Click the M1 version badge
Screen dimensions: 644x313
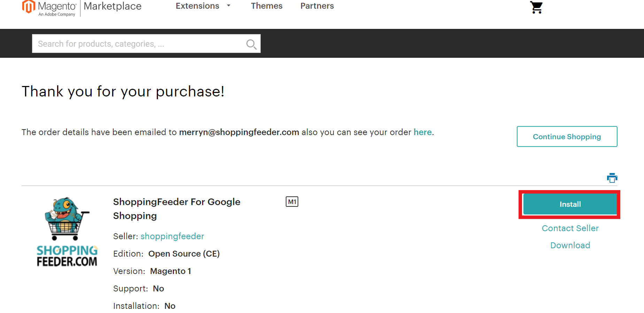pyautogui.click(x=292, y=202)
